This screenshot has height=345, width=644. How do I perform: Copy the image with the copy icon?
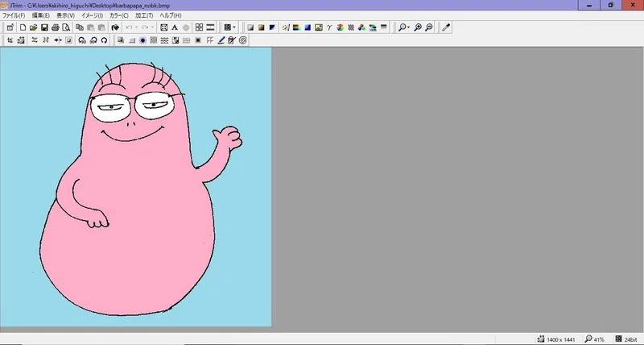[80, 27]
